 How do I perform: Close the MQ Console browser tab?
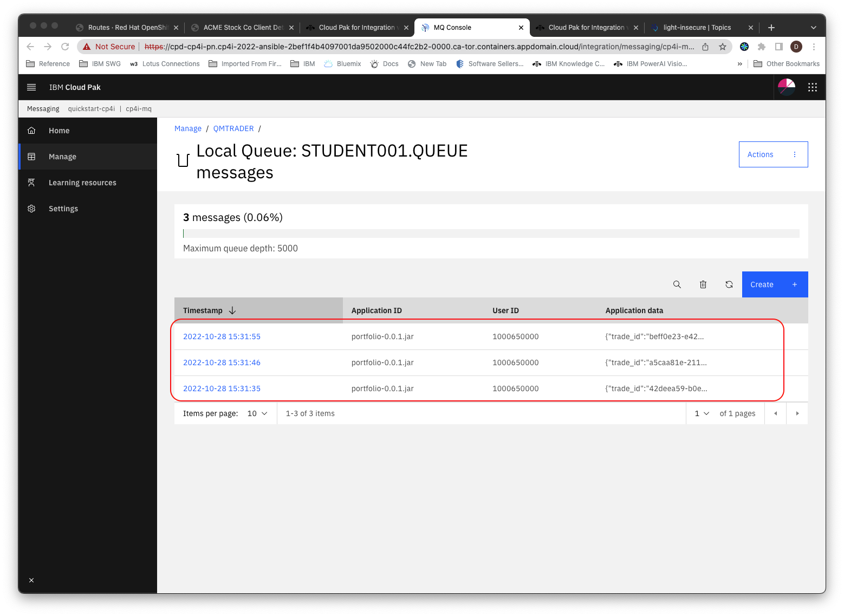click(x=521, y=28)
